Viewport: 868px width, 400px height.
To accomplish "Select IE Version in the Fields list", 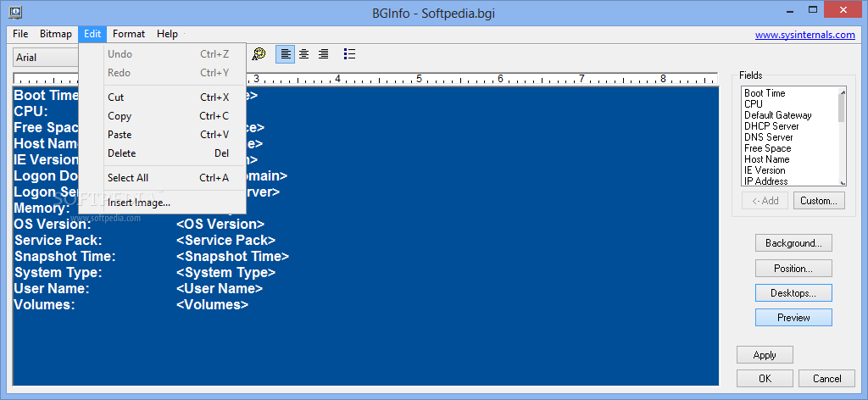I will (x=765, y=170).
